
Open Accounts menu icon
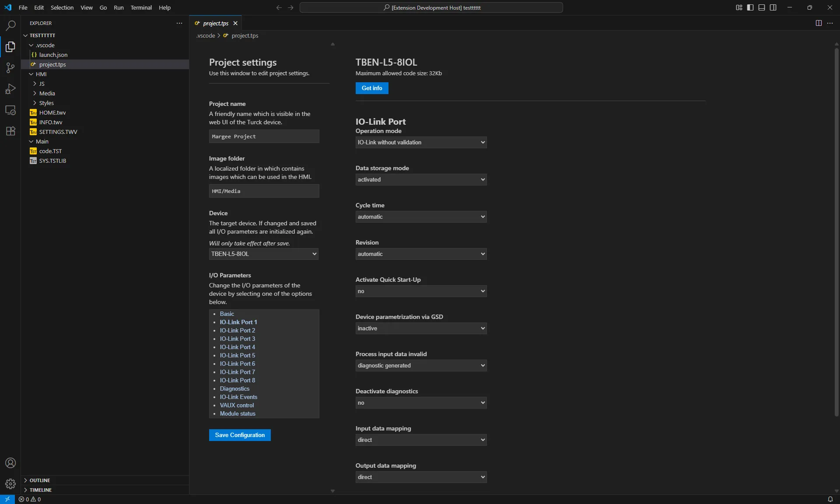(10, 463)
